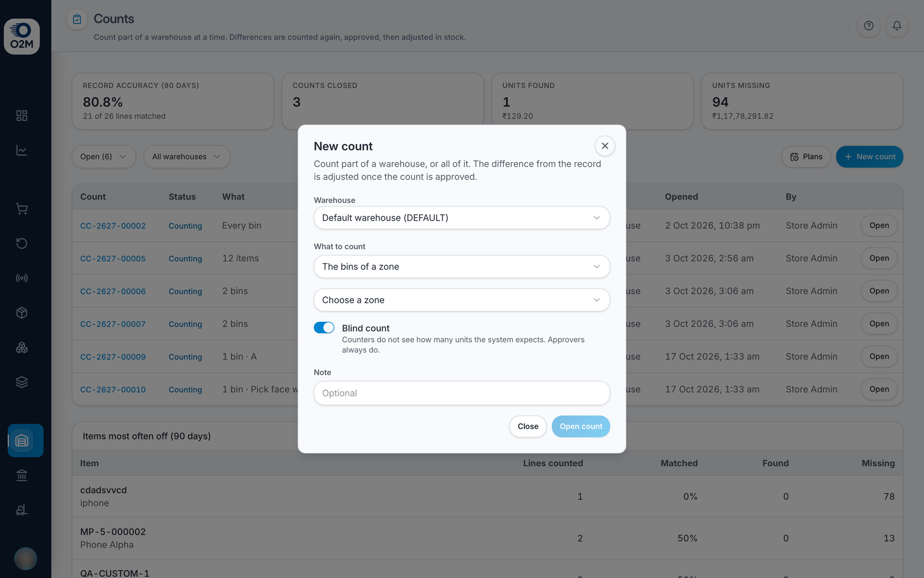The width and height of the screenshot is (924, 578).
Task: Open the active warehouse icon in sidebar
Action: click(26, 440)
